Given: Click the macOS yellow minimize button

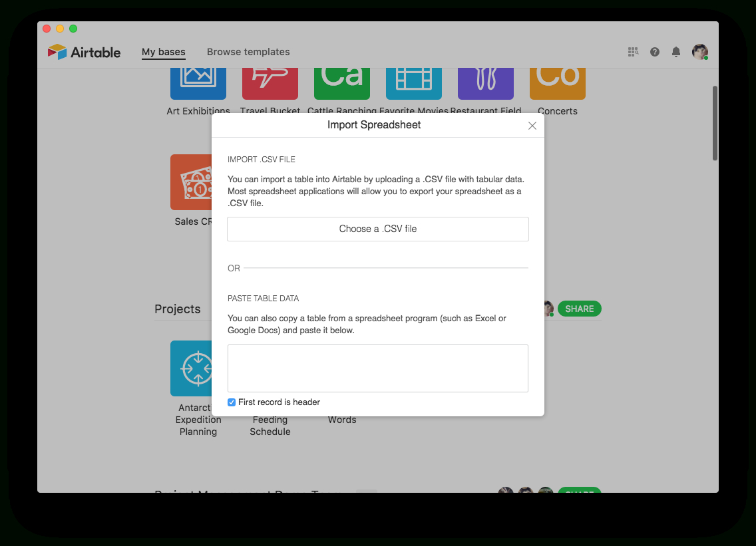Looking at the screenshot, I should (x=60, y=29).
